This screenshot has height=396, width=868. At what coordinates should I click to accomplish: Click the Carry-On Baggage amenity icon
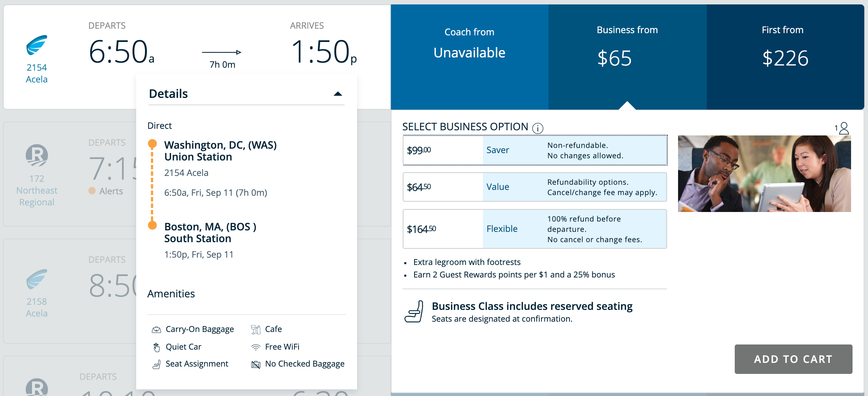156,329
